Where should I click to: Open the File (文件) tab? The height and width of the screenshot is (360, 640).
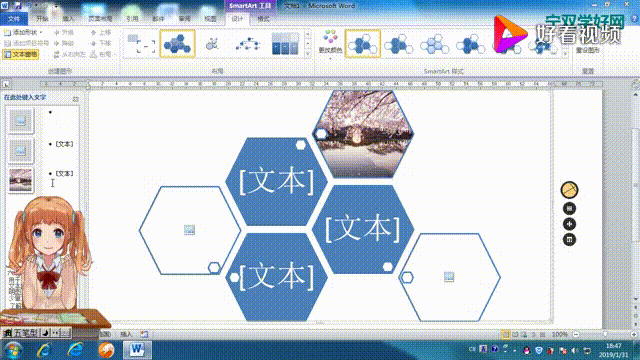14,19
